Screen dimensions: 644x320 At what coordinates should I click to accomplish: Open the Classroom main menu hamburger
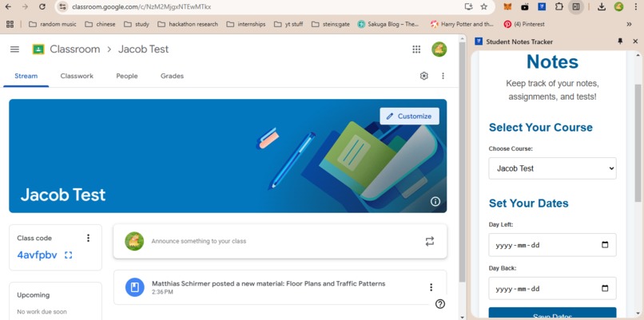coord(15,49)
